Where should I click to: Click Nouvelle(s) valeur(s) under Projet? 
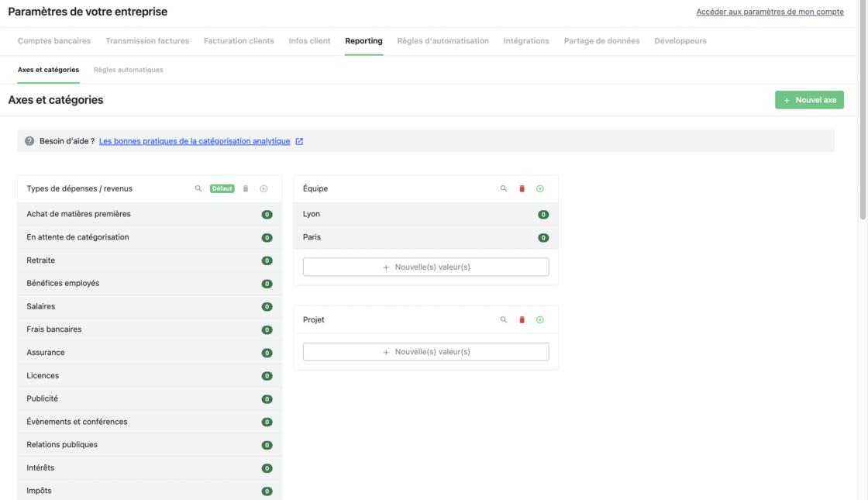pyautogui.click(x=425, y=352)
